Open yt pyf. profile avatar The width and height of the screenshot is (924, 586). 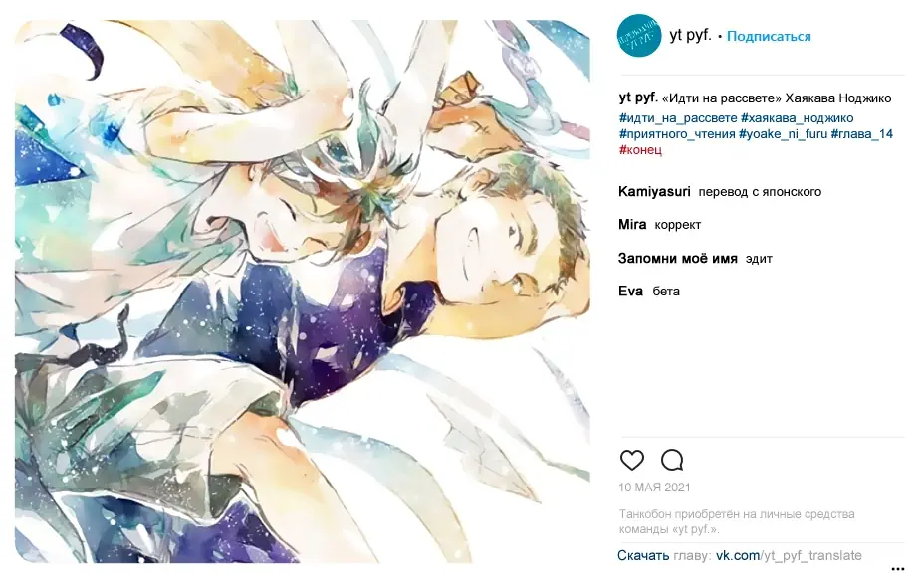pos(639,36)
